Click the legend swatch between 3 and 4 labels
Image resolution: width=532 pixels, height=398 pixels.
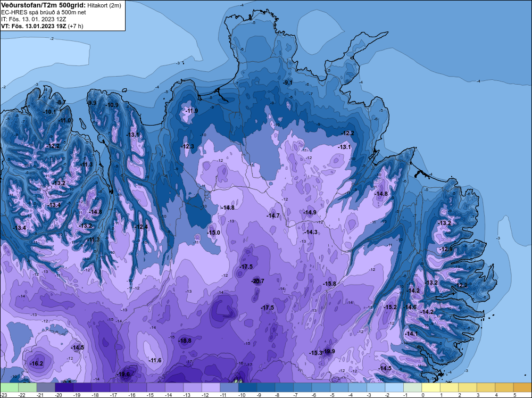[x=486, y=387]
